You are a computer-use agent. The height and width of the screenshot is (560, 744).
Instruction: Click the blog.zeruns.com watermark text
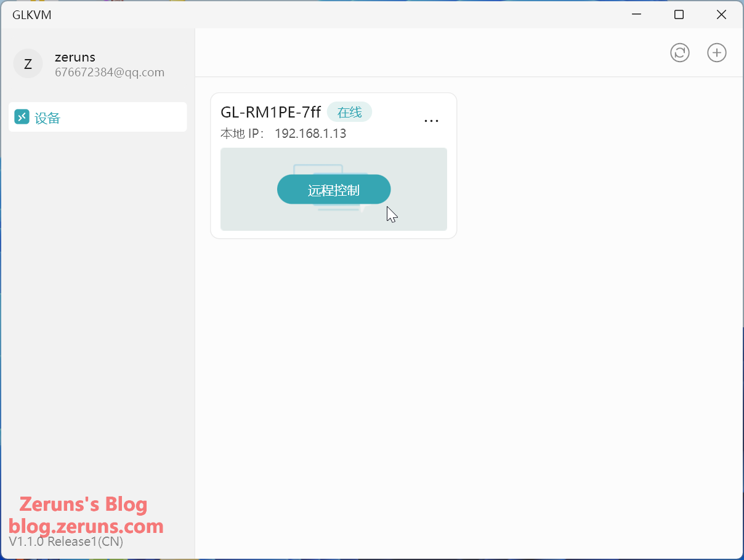coord(86,526)
